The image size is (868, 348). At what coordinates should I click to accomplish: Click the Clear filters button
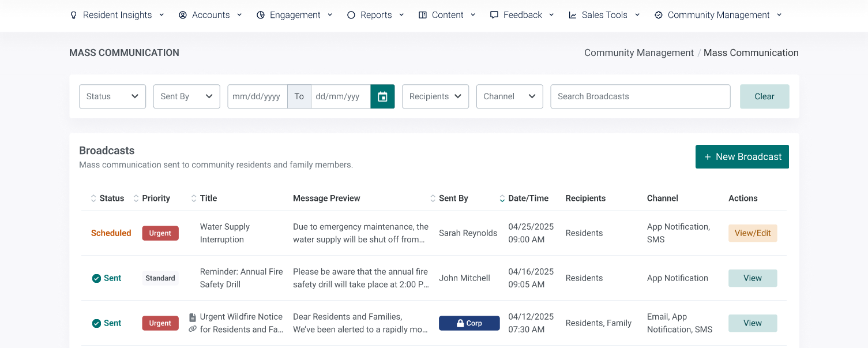[x=764, y=96]
